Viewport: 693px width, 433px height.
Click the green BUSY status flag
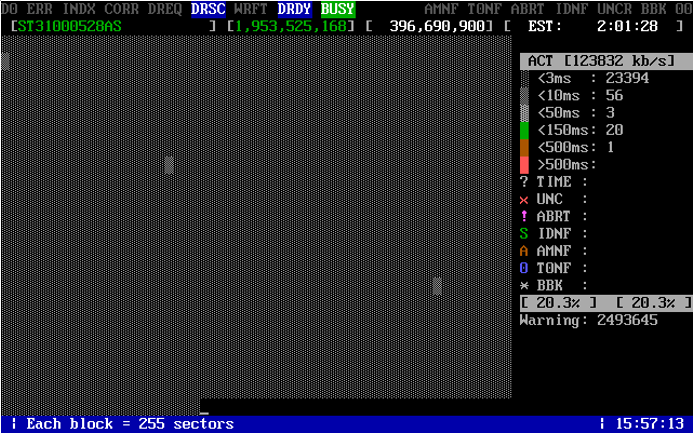pos(338,9)
